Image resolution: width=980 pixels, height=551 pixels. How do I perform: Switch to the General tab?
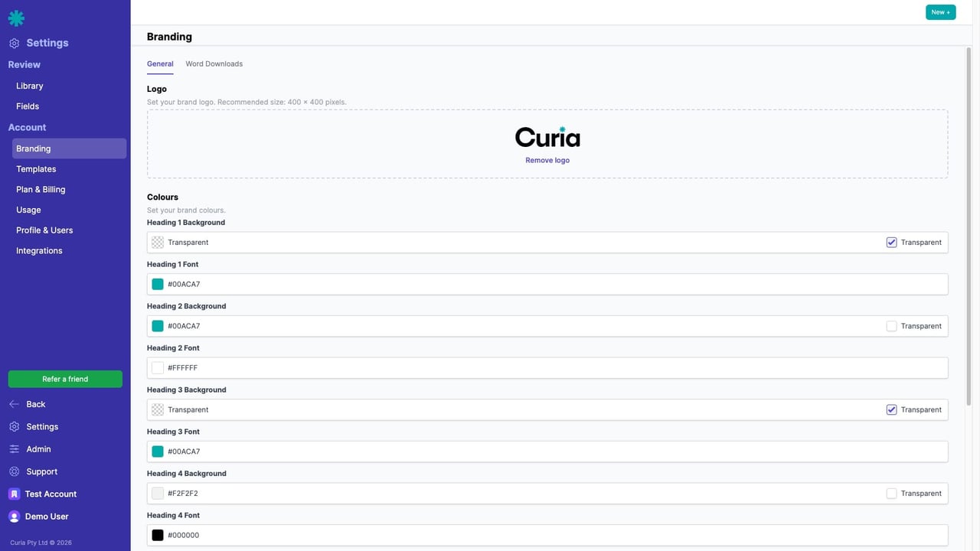tap(160, 64)
